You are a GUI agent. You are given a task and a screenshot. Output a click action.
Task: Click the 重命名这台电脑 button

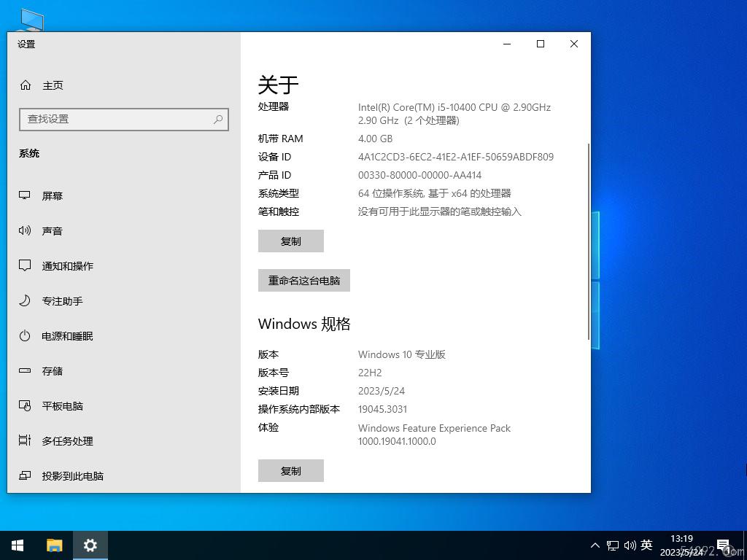point(304,281)
